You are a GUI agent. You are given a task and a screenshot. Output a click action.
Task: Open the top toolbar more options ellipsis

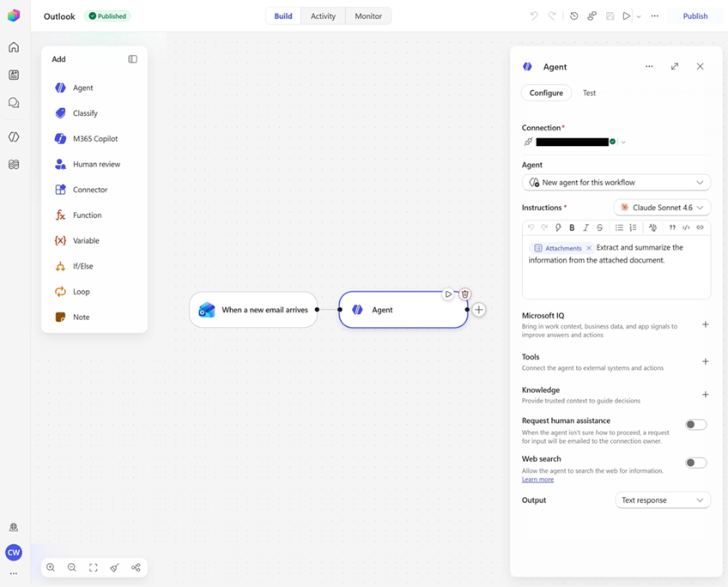click(655, 15)
